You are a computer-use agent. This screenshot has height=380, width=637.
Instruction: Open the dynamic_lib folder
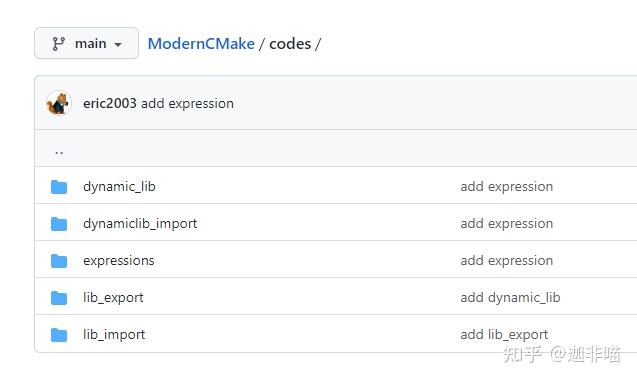click(119, 187)
